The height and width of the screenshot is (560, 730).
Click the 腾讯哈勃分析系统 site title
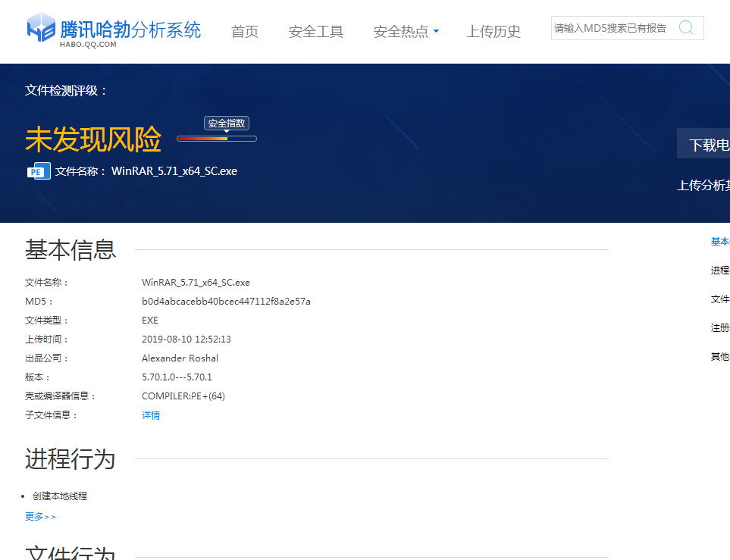pos(130,30)
